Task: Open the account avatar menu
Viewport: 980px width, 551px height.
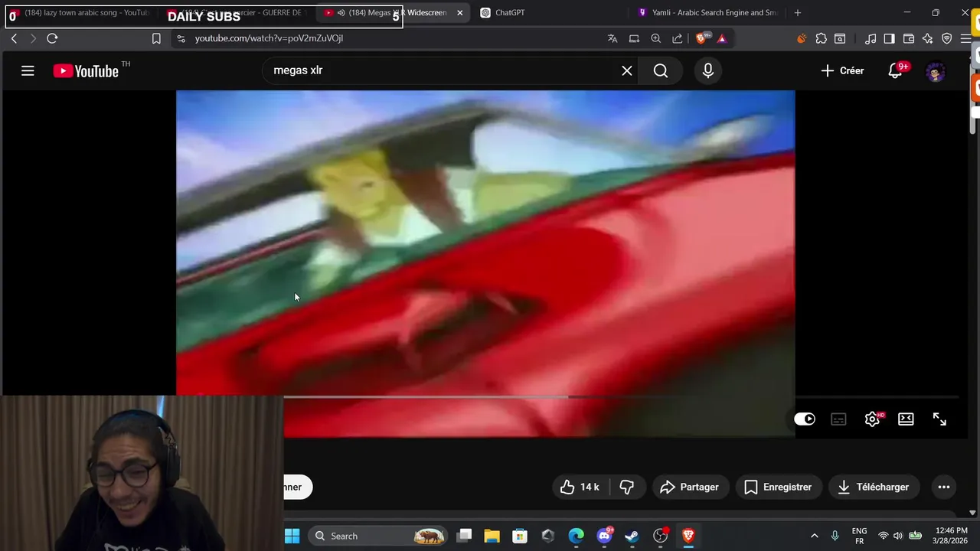Action: point(936,71)
